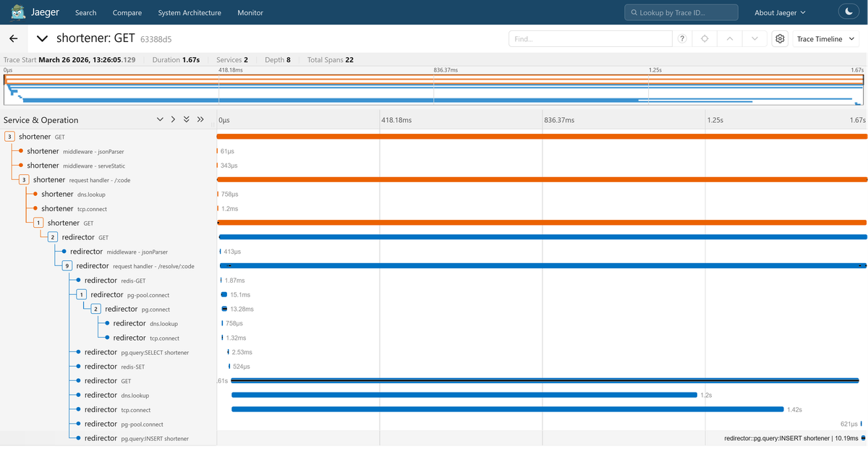Click the redirector tcp.connect 1.42s span bar

point(508,409)
